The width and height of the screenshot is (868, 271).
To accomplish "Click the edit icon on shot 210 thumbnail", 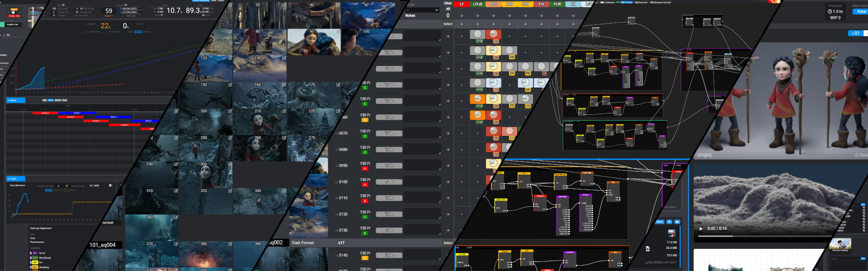I will pos(284,111).
